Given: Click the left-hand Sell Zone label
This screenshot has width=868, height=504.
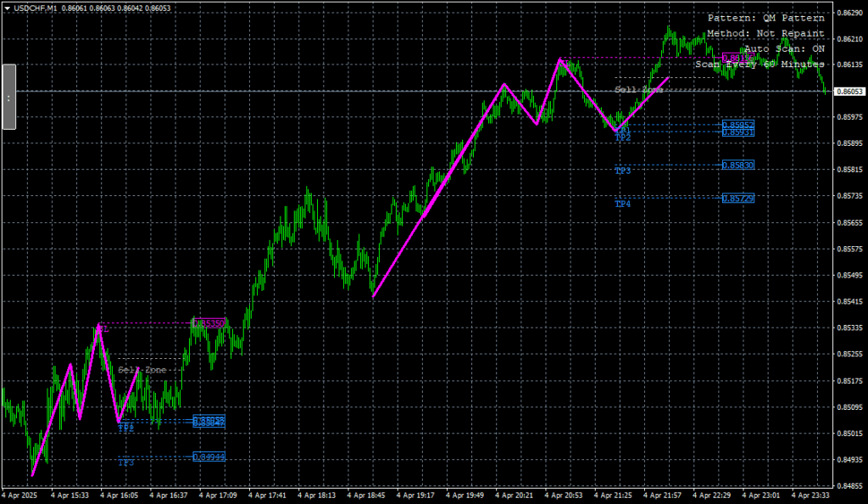Looking at the screenshot, I should coord(142,370).
